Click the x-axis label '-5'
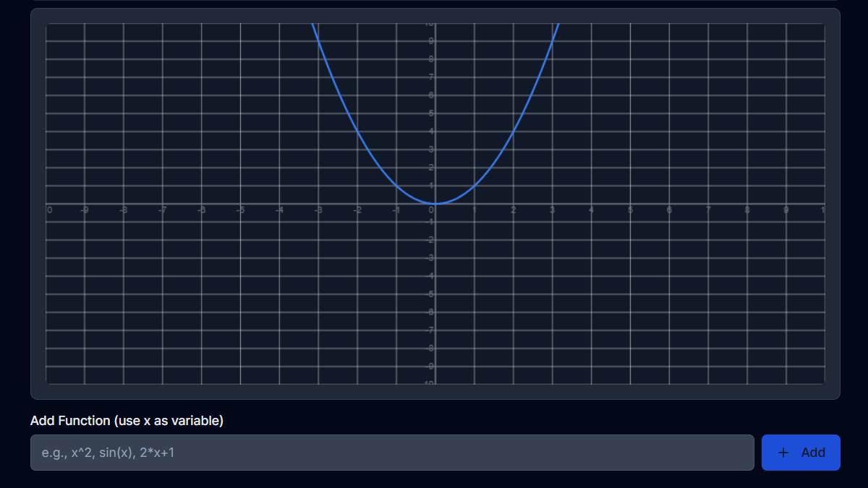Image resolution: width=868 pixels, height=488 pixels. [x=241, y=210]
